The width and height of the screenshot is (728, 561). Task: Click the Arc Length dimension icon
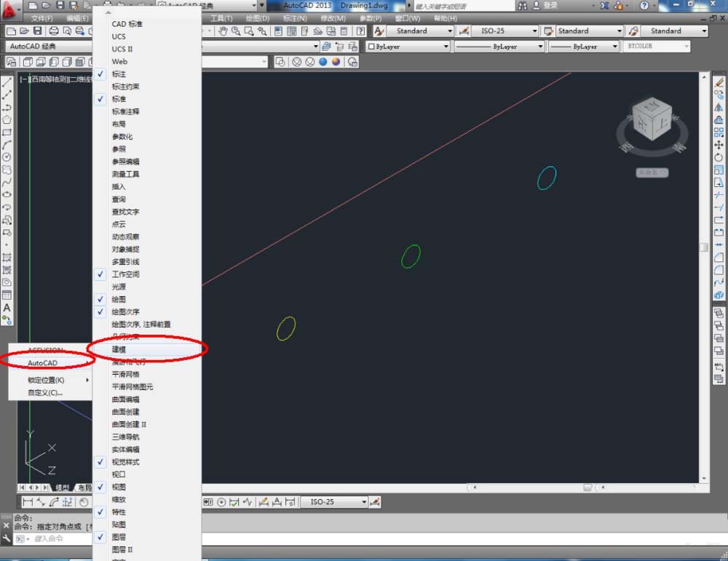tap(54, 502)
